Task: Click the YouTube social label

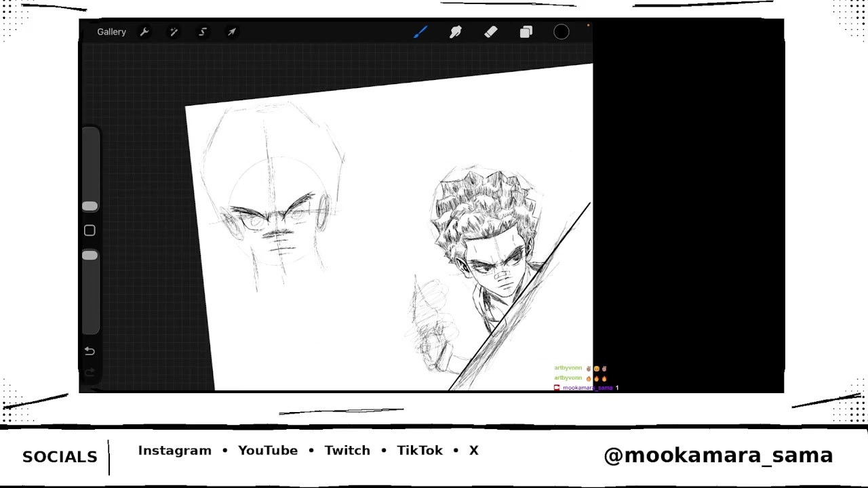Action: pyautogui.click(x=268, y=451)
